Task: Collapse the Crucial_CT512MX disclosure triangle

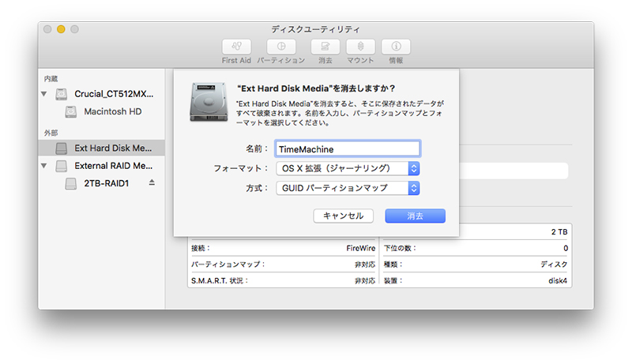Action: (x=44, y=94)
